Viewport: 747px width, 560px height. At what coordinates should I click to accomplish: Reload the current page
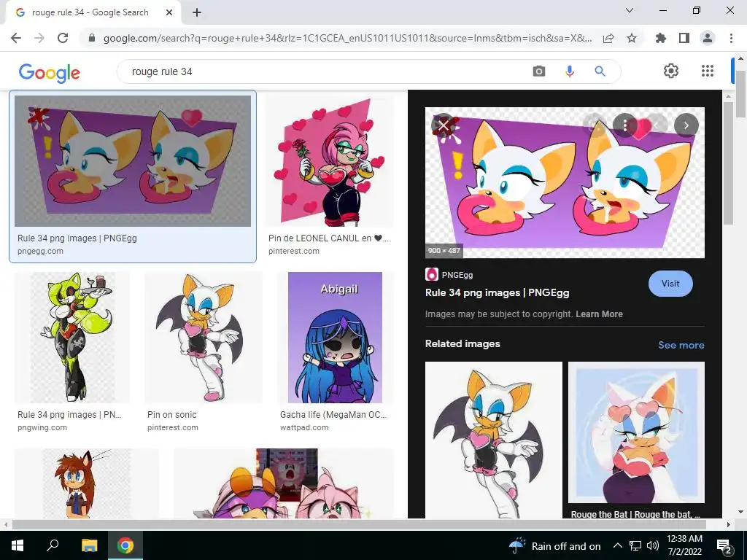coord(63,38)
